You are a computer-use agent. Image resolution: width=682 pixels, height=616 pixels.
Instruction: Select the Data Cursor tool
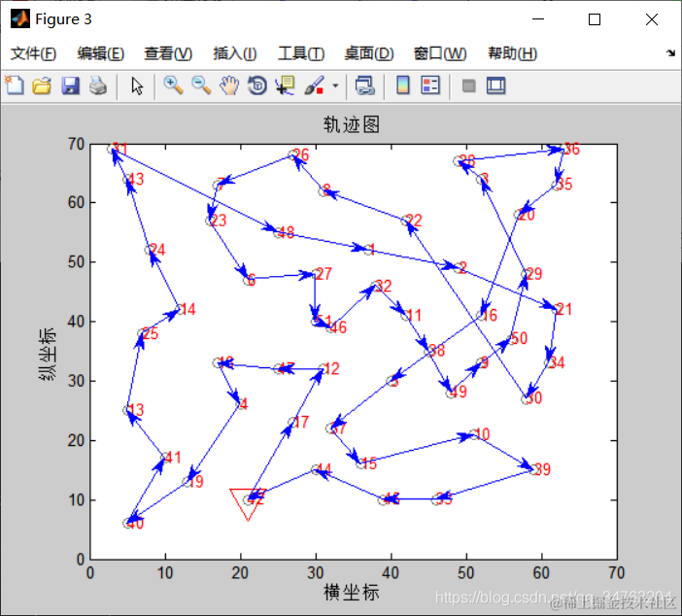click(286, 86)
